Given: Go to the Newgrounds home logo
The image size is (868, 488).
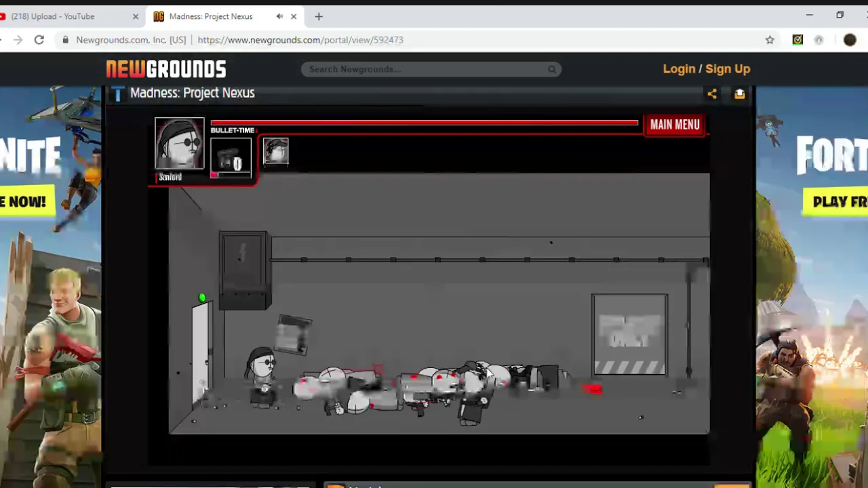Looking at the screenshot, I should [166, 69].
